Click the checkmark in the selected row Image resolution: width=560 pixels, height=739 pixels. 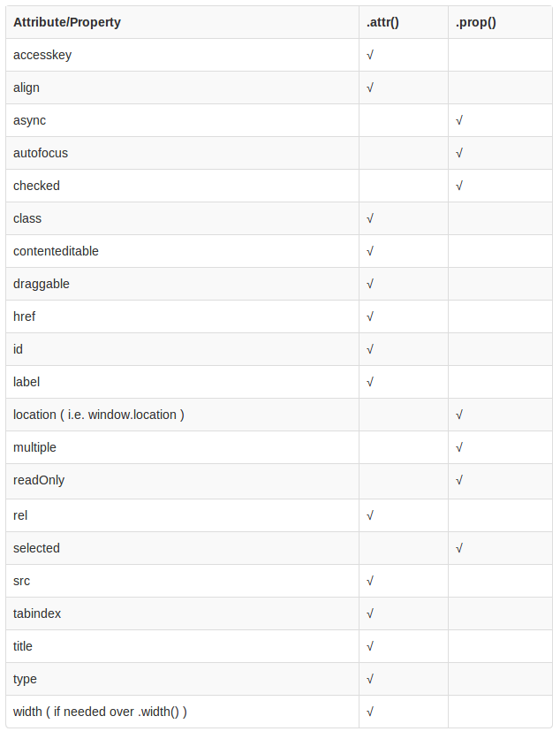(459, 549)
